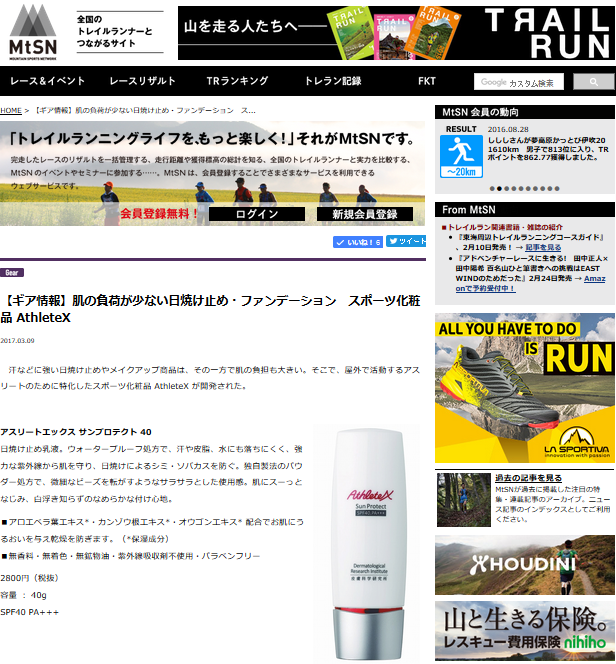Click the La Sportiva shoe advertisement
The height and width of the screenshot is (664, 616).
(525, 388)
